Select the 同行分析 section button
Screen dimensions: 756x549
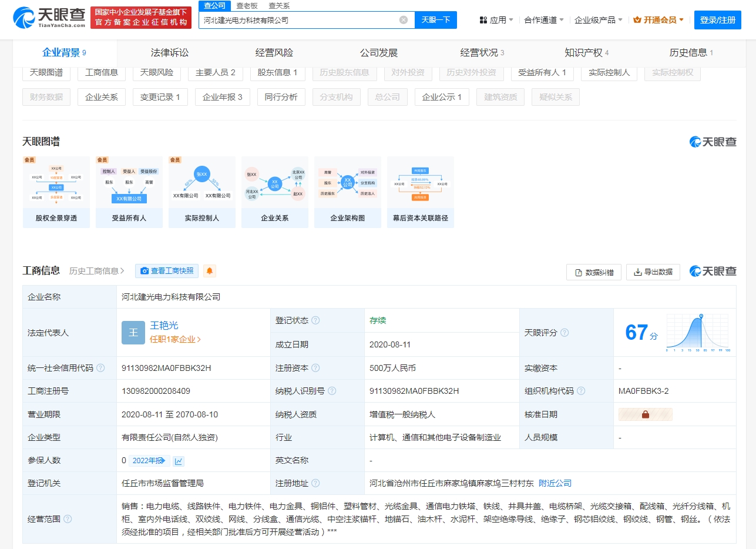tap(281, 97)
